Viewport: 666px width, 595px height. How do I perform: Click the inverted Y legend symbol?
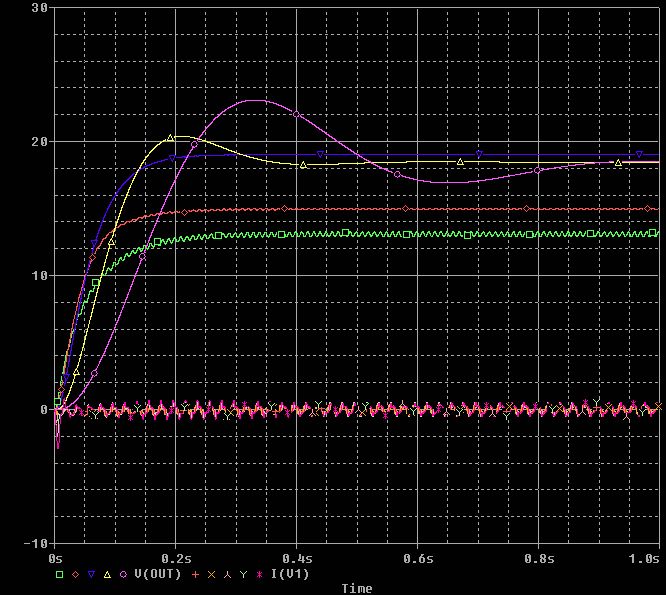tap(227, 575)
